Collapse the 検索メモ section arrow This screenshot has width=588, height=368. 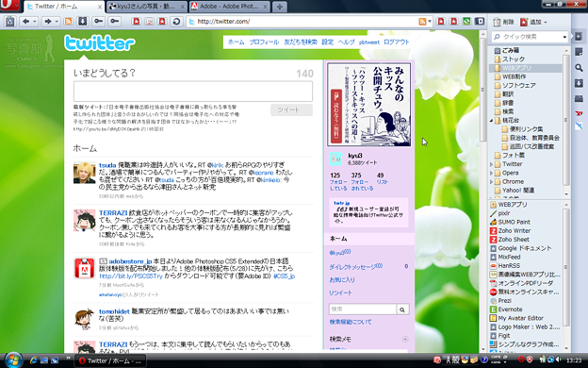405,340
